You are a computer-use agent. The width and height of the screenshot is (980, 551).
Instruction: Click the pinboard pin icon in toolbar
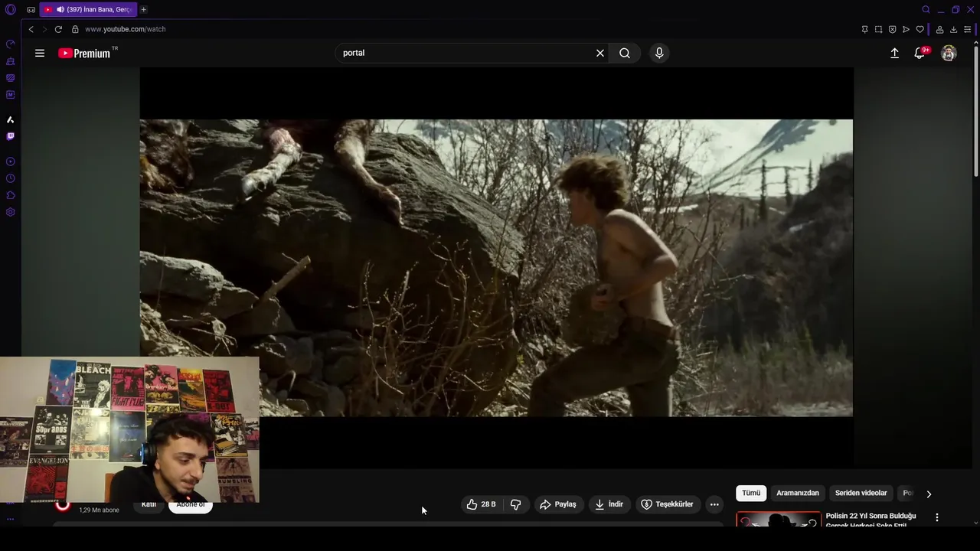click(x=864, y=29)
